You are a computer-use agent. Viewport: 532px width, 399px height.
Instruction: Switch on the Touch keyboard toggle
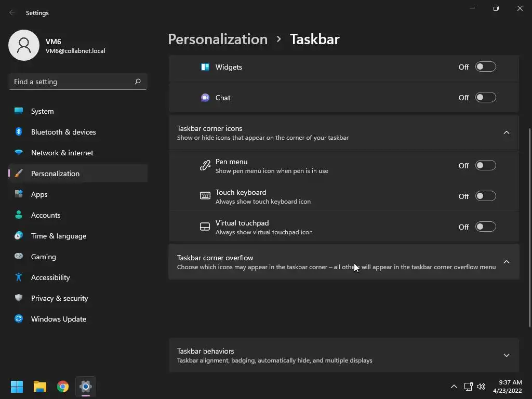coord(486,196)
